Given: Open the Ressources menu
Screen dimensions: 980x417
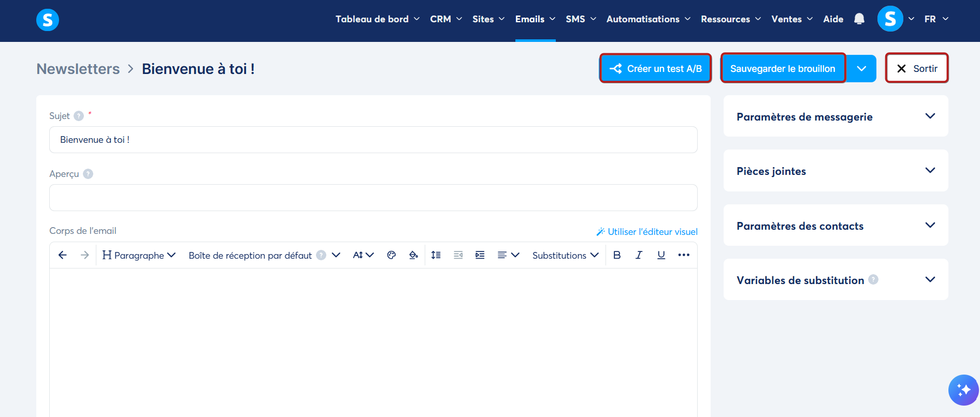Looking at the screenshot, I should click(x=731, y=19).
